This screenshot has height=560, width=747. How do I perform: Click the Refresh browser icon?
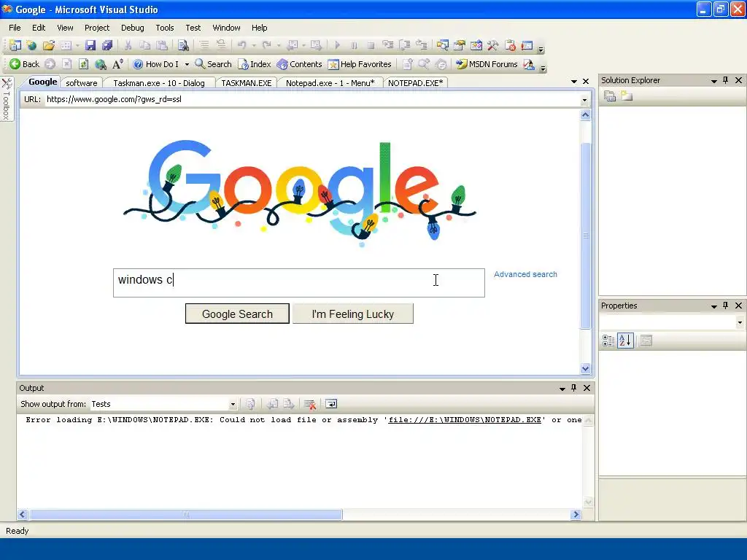pos(83,64)
